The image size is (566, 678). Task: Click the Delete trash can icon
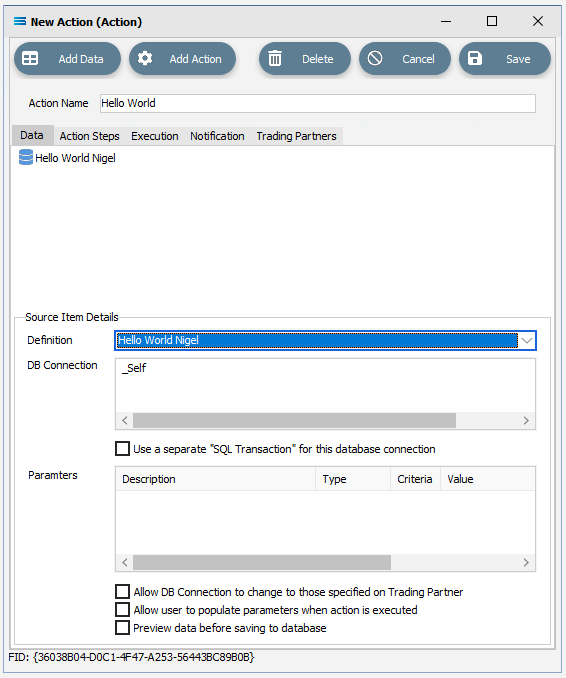click(x=275, y=58)
